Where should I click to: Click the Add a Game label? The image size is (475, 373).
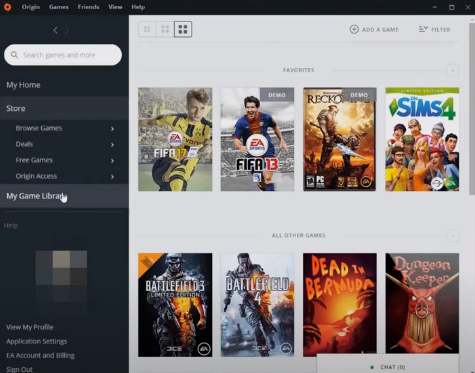point(380,30)
